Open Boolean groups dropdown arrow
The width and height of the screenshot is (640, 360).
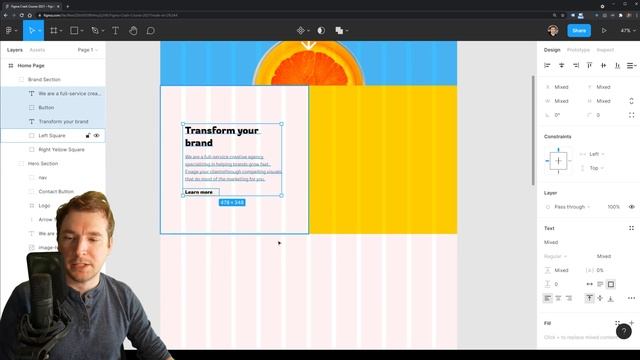tap(347, 31)
